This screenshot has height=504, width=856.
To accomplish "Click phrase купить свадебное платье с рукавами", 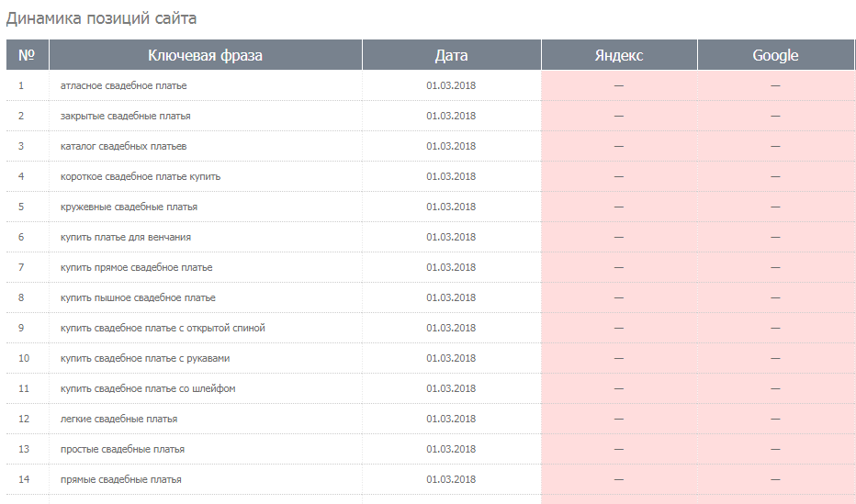I will click(145, 358).
